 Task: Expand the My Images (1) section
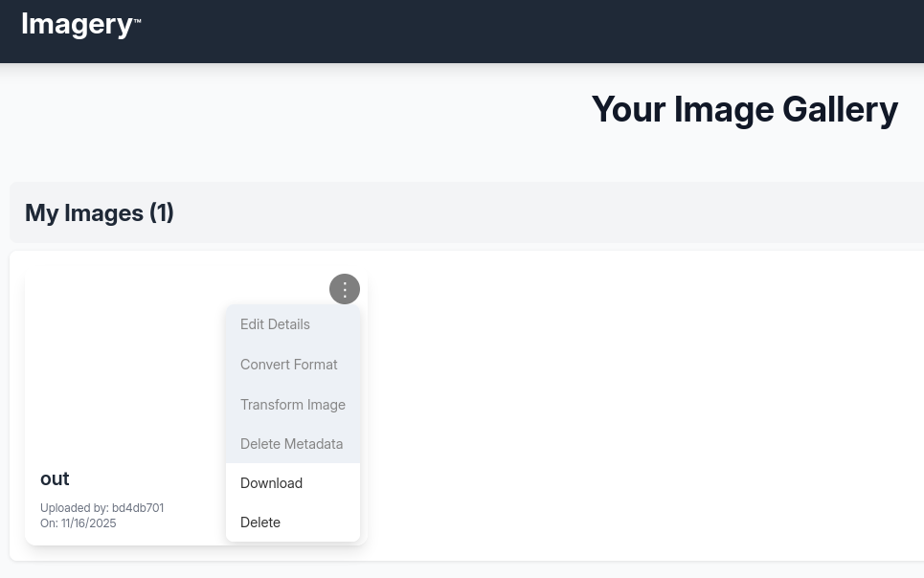coord(99,212)
